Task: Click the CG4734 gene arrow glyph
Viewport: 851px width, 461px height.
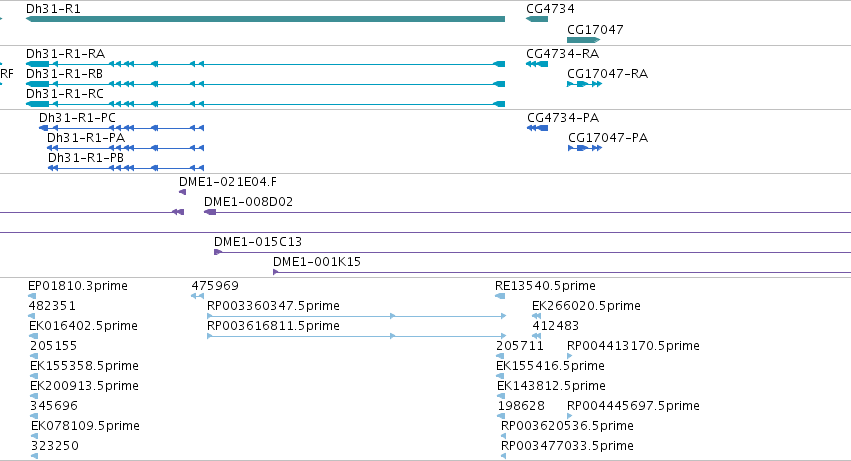Action: [537, 19]
